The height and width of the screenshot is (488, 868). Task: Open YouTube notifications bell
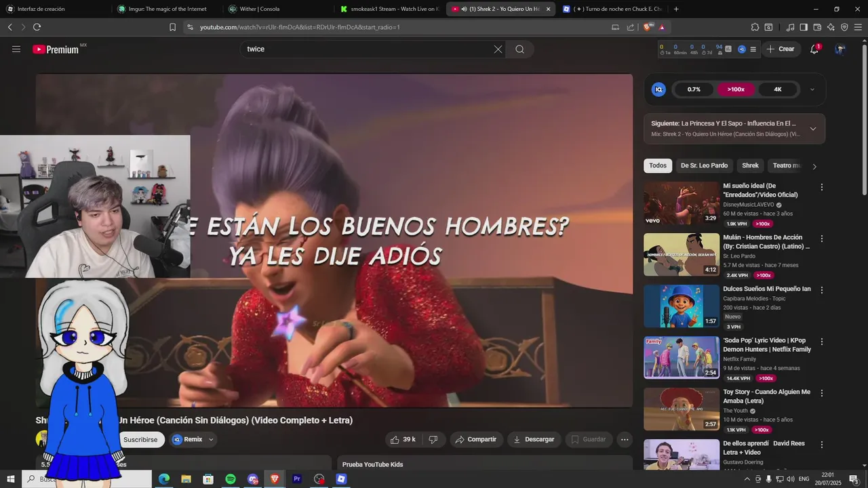[x=814, y=49]
